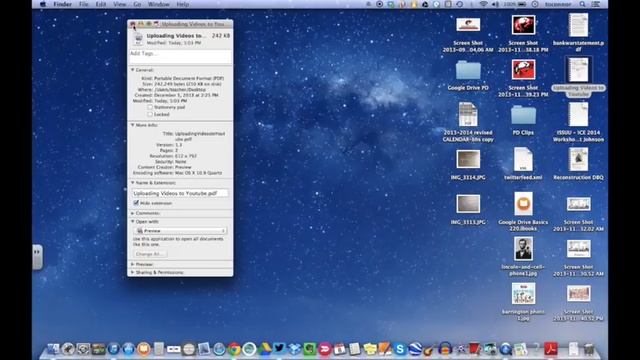This screenshot has width=640, height=360.
Task: Open Adobe Acrobat from the dock
Action: tap(551, 349)
